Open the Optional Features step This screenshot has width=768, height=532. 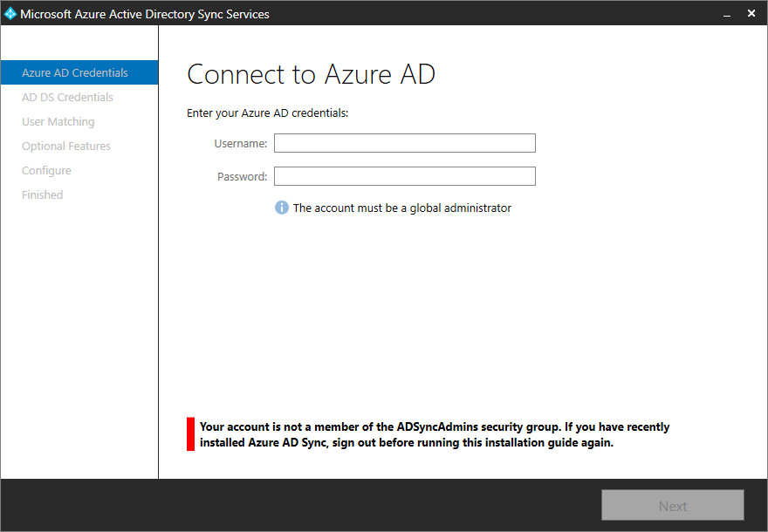tap(66, 146)
